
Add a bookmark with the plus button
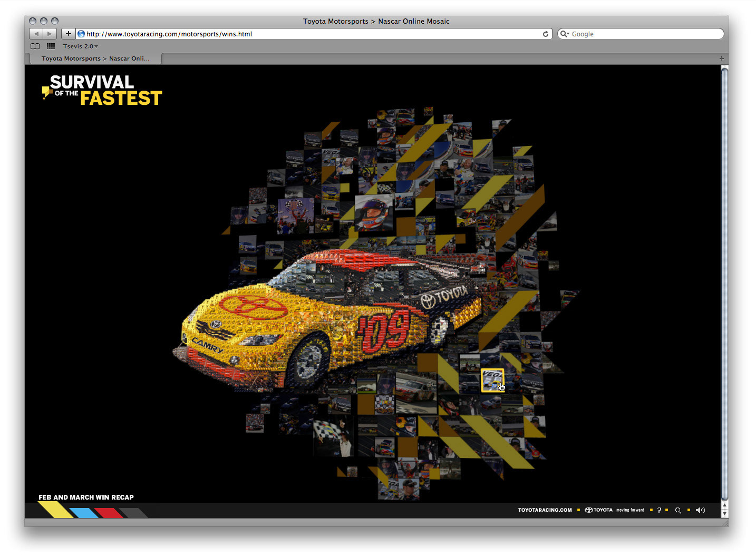pos(69,34)
